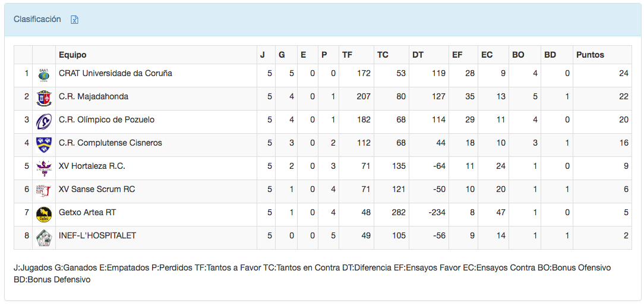Click the 24 points cell for CRAT
644x305 pixels.
(x=623, y=73)
